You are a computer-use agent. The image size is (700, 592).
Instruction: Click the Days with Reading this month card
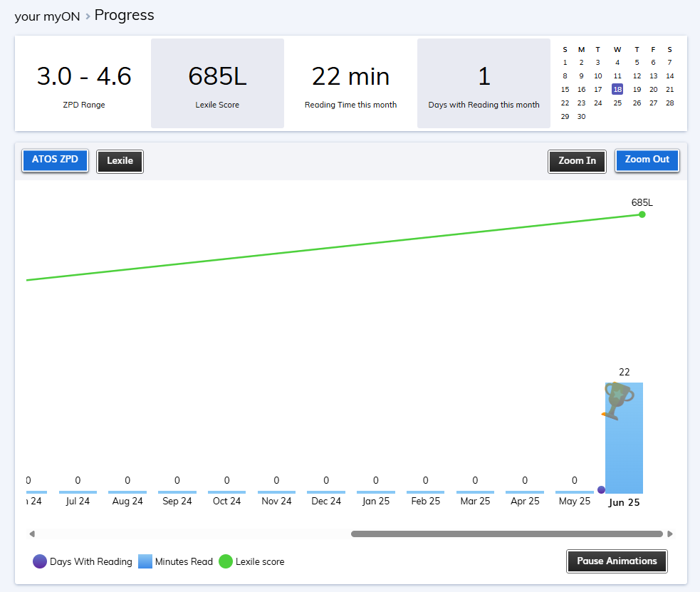click(484, 83)
